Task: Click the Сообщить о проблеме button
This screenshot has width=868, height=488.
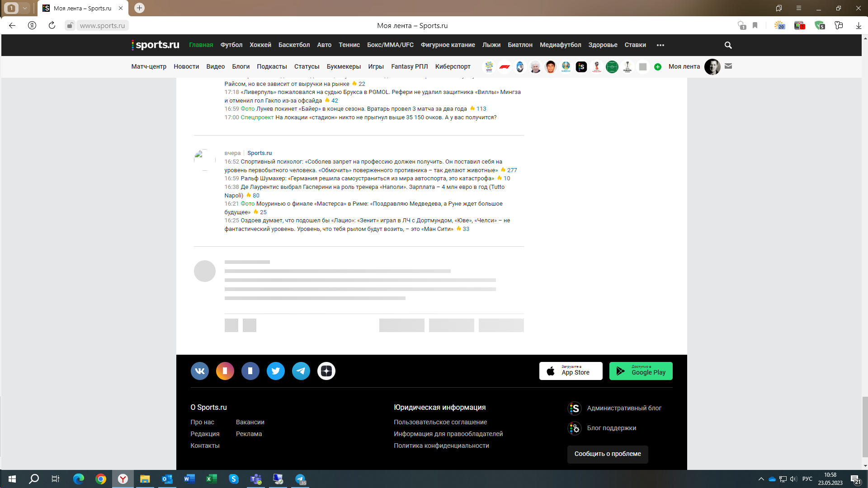Action: coord(608,454)
